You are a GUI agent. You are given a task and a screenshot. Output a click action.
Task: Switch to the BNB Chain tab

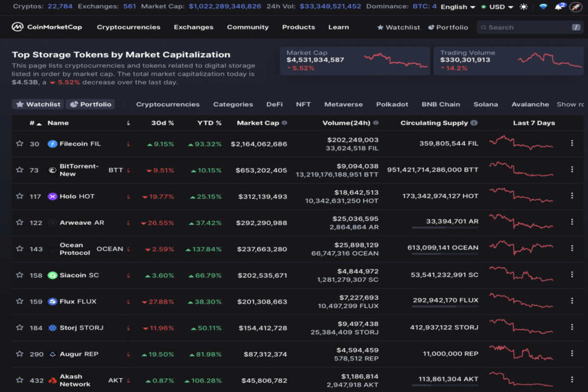click(x=440, y=104)
